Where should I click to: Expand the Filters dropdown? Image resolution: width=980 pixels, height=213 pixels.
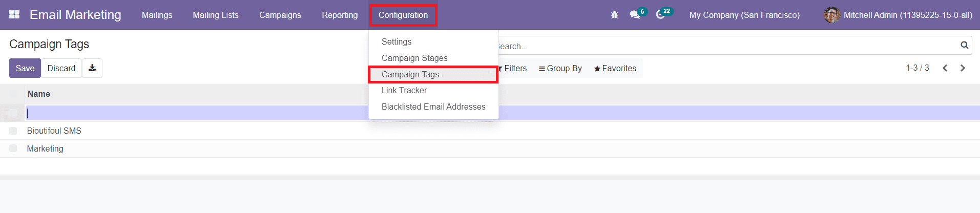(513, 68)
